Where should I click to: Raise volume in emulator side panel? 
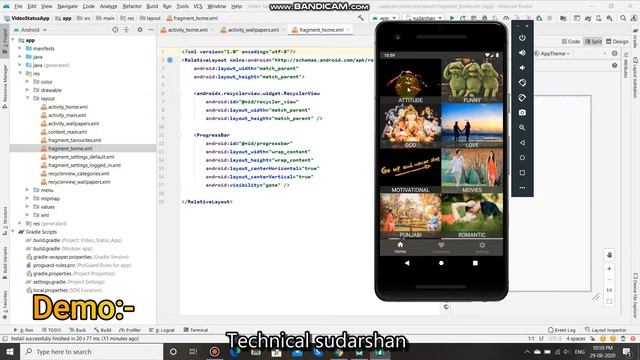click(x=522, y=53)
